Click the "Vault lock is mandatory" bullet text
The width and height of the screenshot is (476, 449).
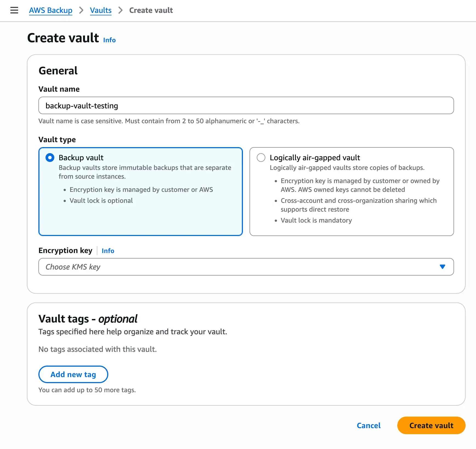coord(316,220)
